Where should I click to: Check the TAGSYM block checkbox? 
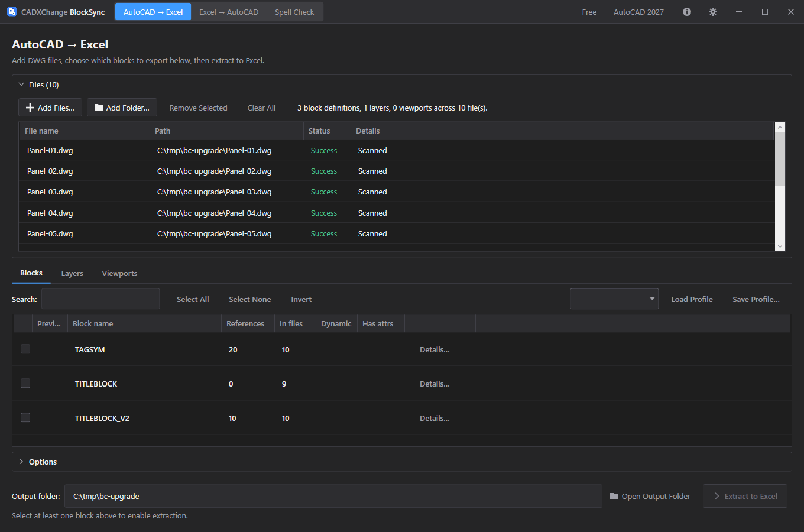point(25,349)
